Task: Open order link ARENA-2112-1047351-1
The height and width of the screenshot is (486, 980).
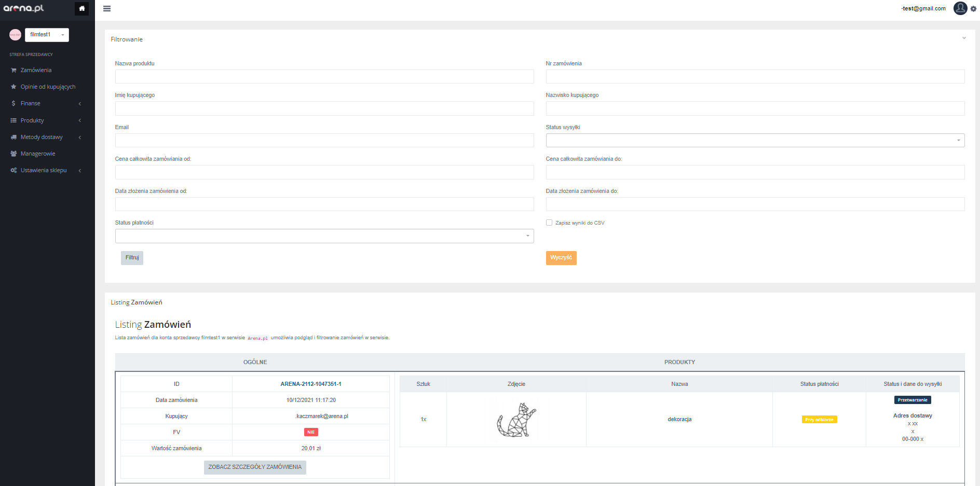Action: pyautogui.click(x=311, y=384)
